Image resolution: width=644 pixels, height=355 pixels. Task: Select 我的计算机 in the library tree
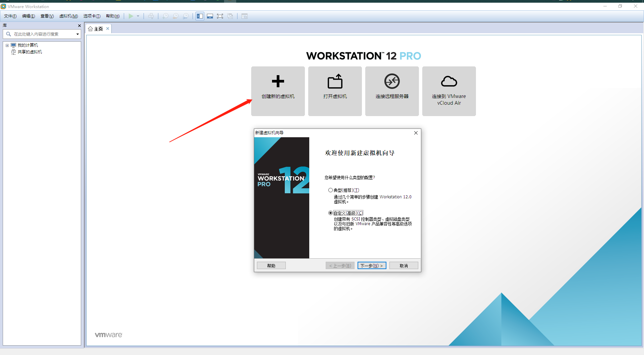(x=28, y=45)
